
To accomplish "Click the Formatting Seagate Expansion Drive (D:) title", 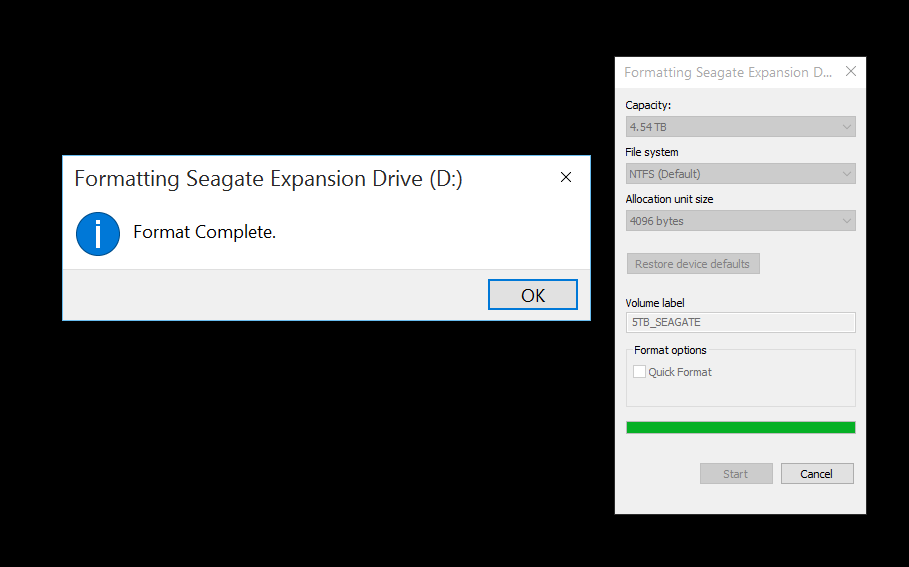I will [x=268, y=179].
